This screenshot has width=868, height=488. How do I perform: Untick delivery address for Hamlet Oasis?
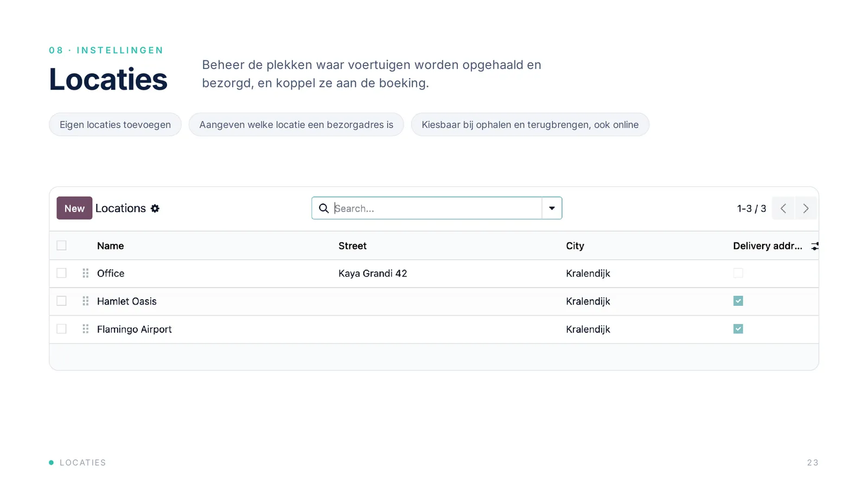coord(738,301)
